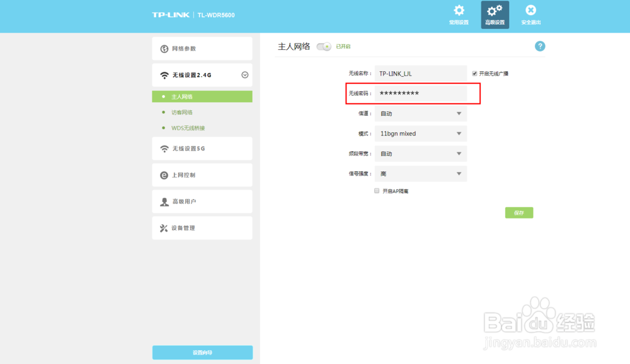The height and width of the screenshot is (364, 630).
Task: Click inside the 无线密码 password field
Action: point(420,93)
